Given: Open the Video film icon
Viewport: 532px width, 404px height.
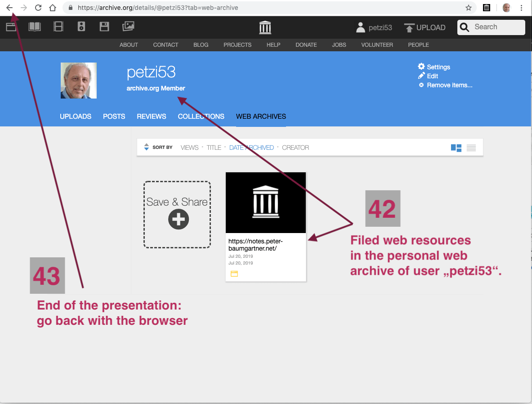Looking at the screenshot, I should [x=58, y=27].
